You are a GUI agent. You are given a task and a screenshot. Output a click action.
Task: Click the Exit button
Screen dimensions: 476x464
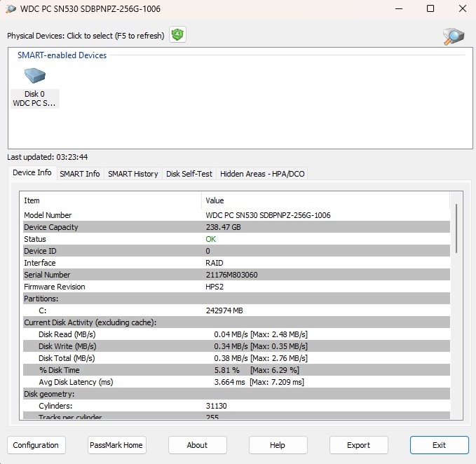click(439, 445)
